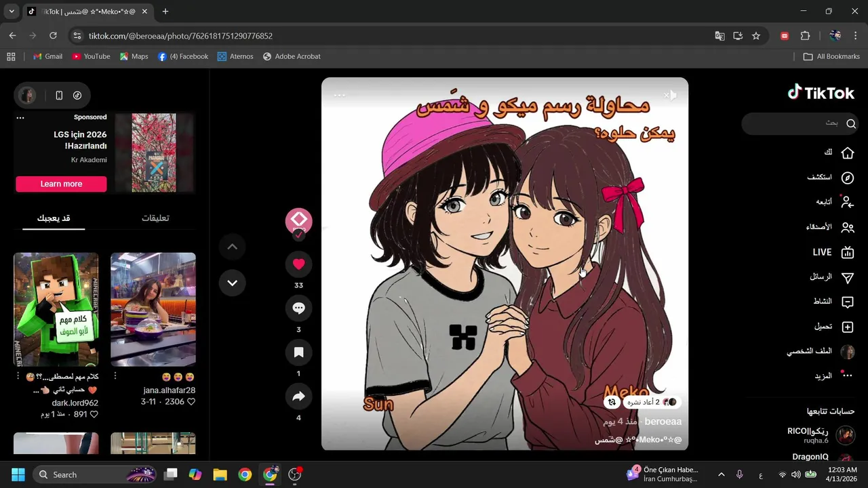Open the YouTube bookmark
868x488 pixels.
click(91, 56)
